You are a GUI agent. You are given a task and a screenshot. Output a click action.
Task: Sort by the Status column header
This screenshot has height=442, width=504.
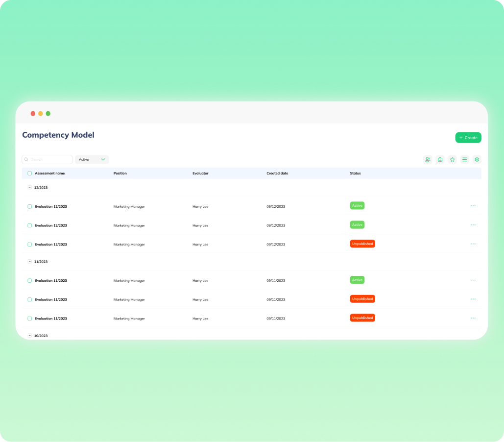click(355, 173)
